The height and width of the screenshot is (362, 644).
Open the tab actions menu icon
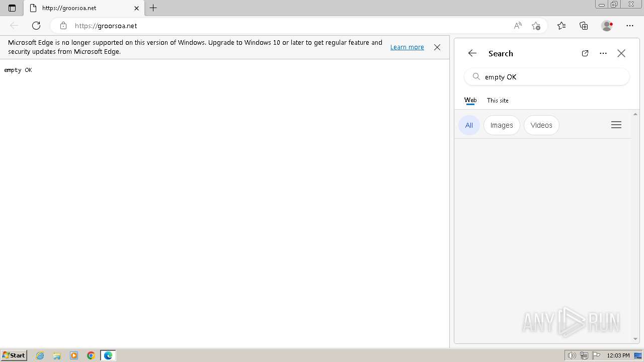tap(12, 8)
